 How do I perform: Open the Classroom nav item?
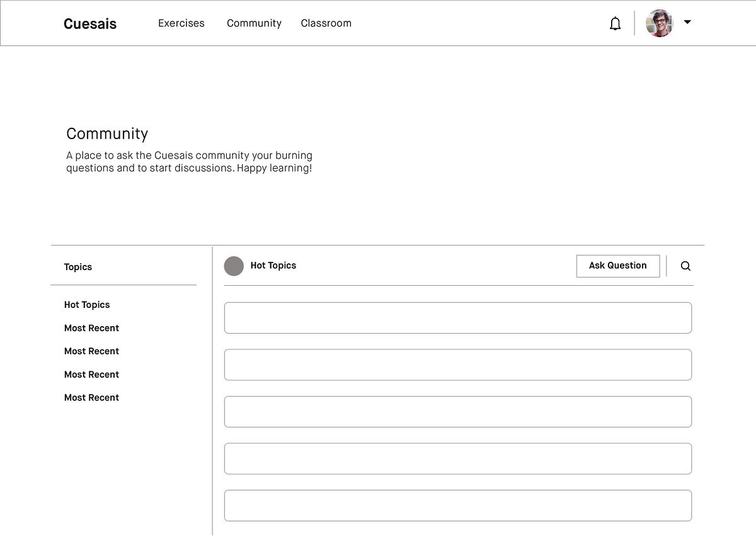[326, 23]
